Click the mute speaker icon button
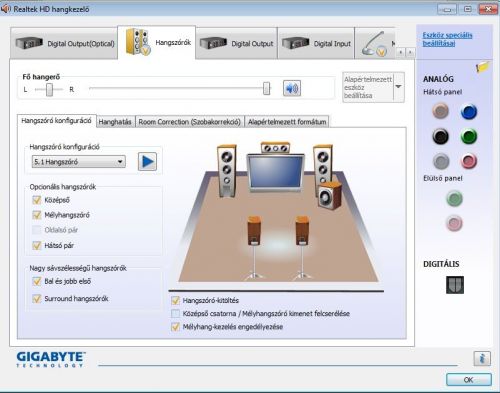 [x=292, y=88]
